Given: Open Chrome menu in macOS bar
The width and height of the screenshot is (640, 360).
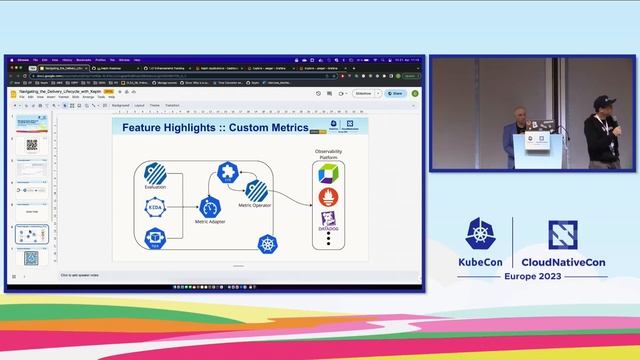Looking at the screenshot, I should (x=23, y=60).
